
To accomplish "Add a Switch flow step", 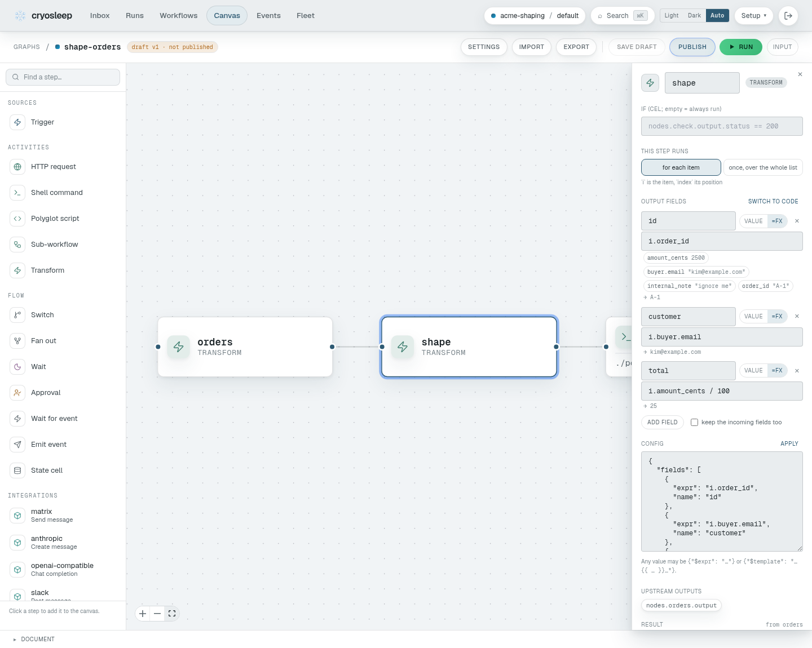I will tap(63, 315).
